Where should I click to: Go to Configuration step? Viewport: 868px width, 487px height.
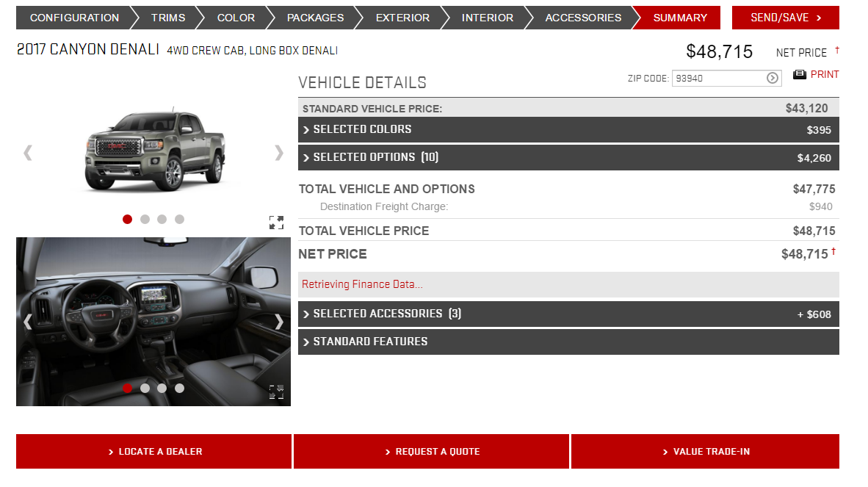(74, 18)
